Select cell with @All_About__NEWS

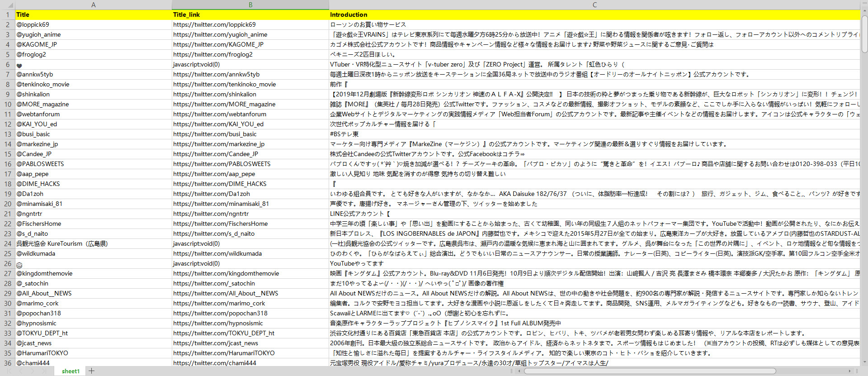click(x=94, y=293)
